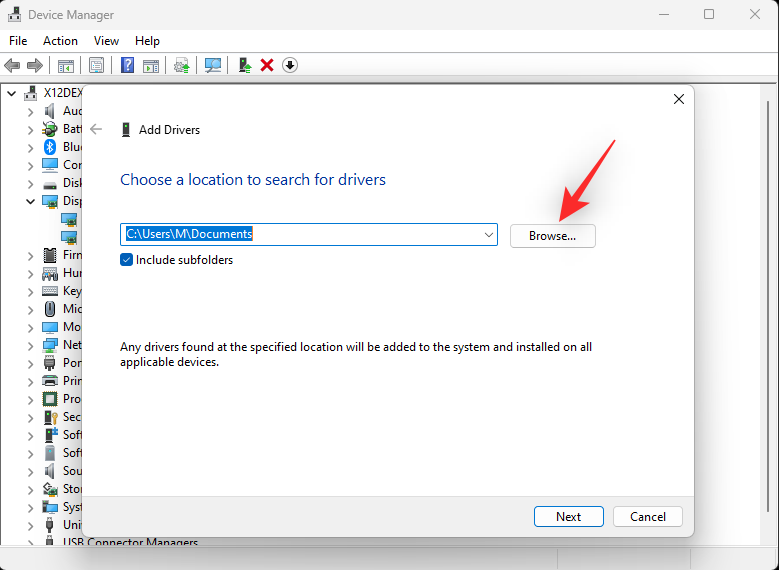Click the Add drivers icon in toolbar
The height and width of the screenshot is (570, 779).
pos(243,65)
